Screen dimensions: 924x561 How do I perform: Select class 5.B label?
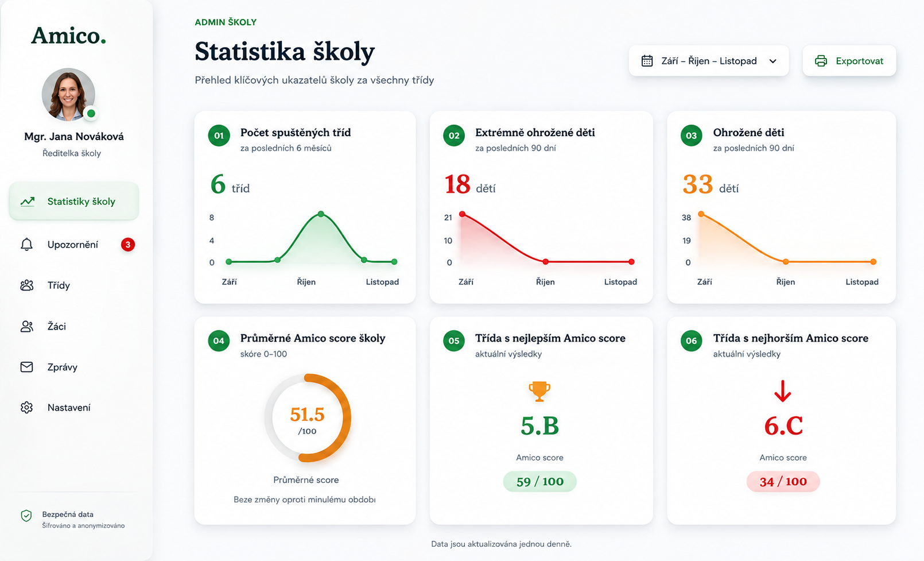[539, 426]
